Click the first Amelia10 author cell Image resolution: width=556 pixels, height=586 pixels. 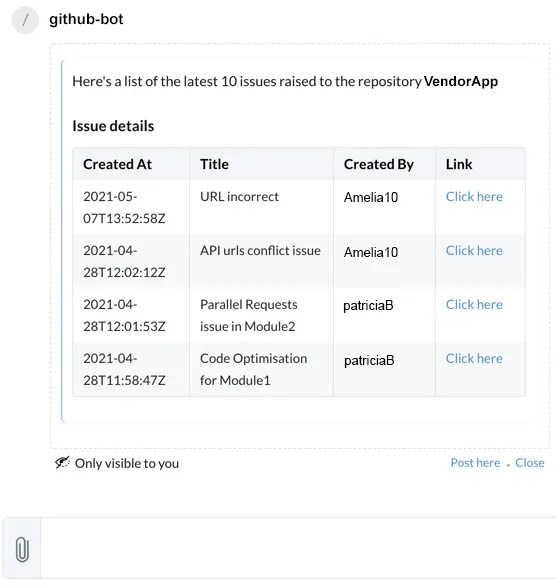[x=371, y=197]
